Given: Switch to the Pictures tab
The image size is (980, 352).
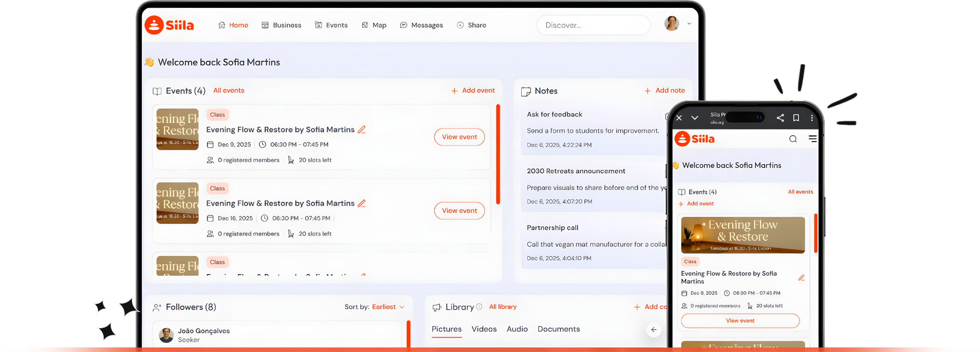Looking at the screenshot, I should coord(447,329).
